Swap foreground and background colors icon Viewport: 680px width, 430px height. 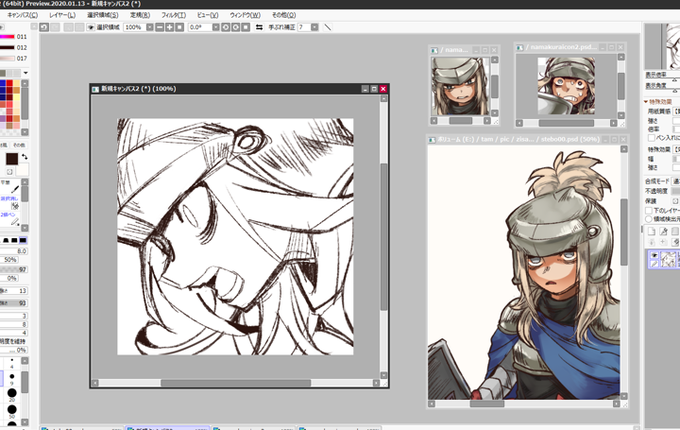coord(24,156)
